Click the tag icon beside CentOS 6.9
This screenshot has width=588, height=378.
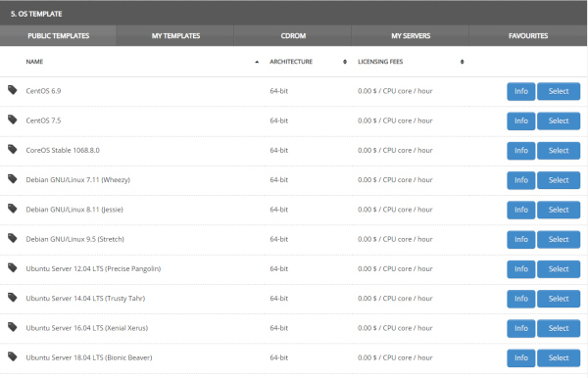[x=13, y=90]
